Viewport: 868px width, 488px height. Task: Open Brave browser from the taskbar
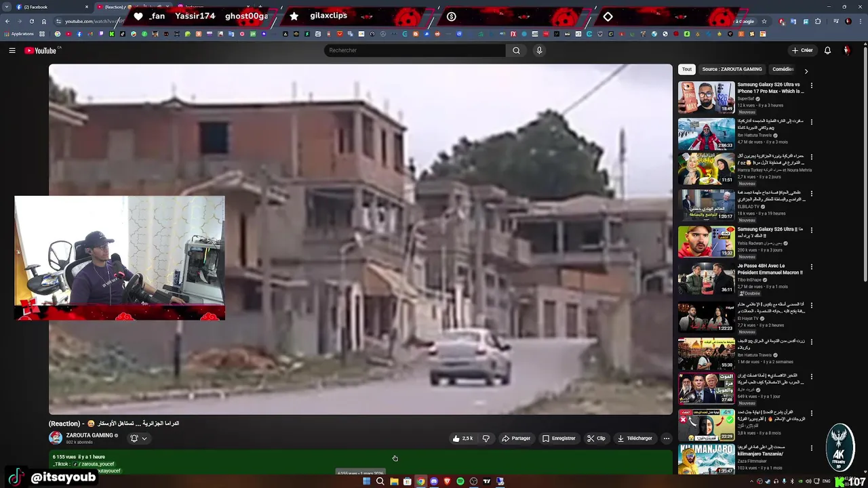(447, 481)
